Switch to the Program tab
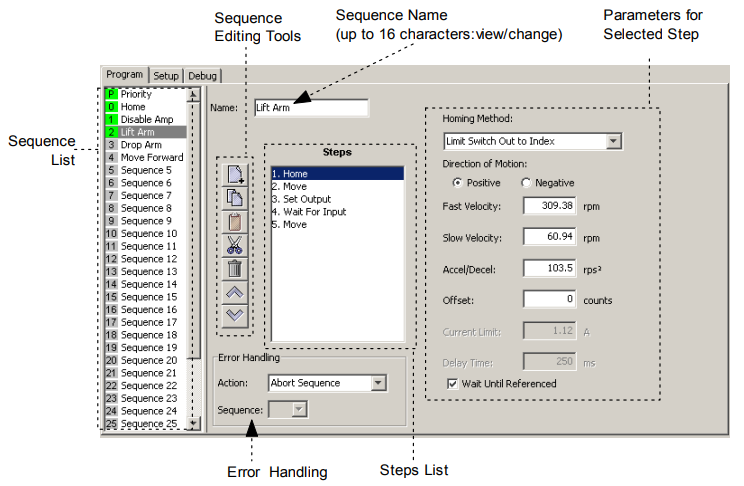The width and height of the screenshot is (744, 486). (x=124, y=75)
